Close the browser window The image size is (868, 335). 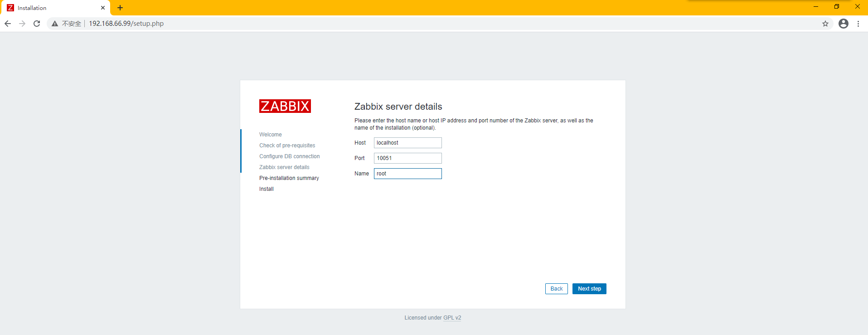pyautogui.click(x=858, y=7)
